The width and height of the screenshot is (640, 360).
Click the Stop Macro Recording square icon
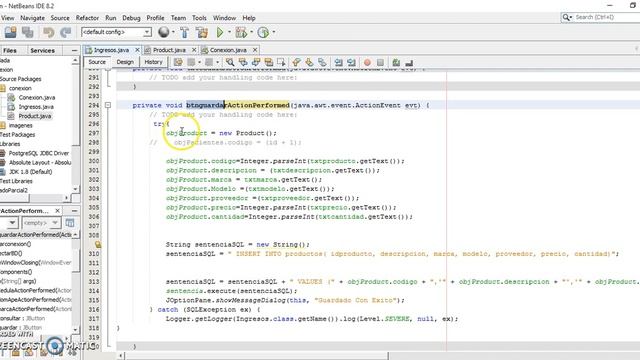tap(380, 62)
